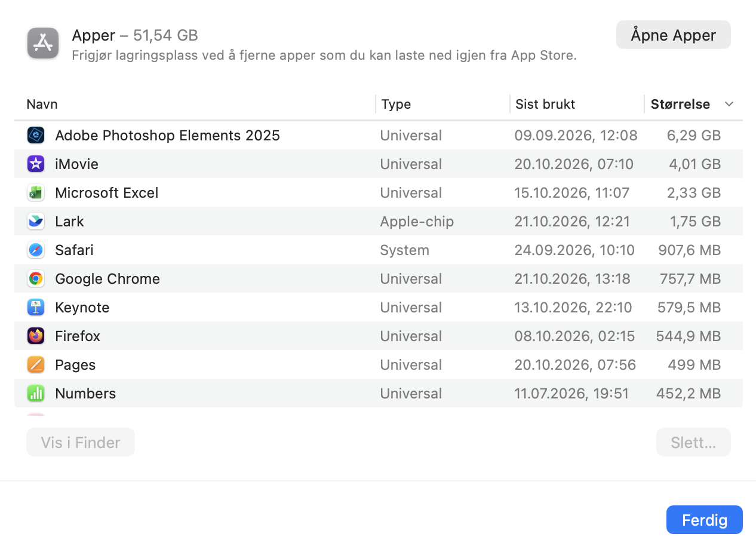The width and height of the screenshot is (756, 546).
Task: Select the Numbers bar chart icon
Action: pos(36,394)
